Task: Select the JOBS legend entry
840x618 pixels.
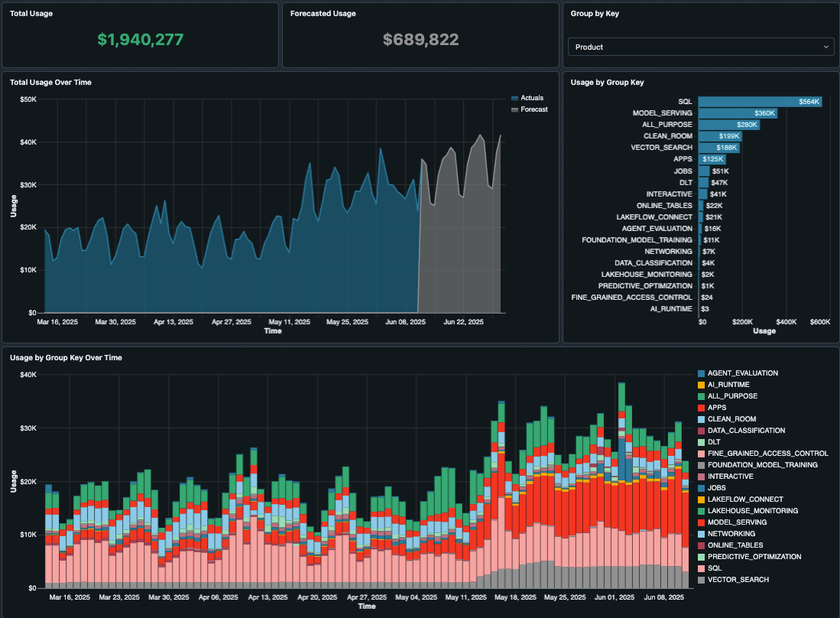Action: pyautogui.click(x=717, y=488)
